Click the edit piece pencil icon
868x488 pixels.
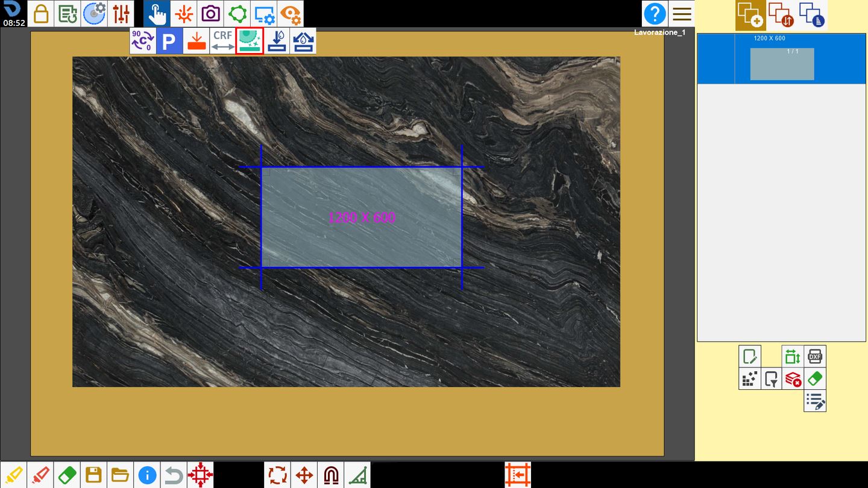click(750, 356)
